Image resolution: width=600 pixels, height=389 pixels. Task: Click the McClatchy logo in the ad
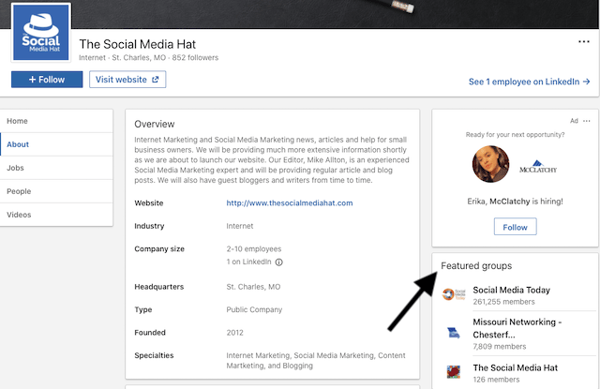tap(538, 167)
